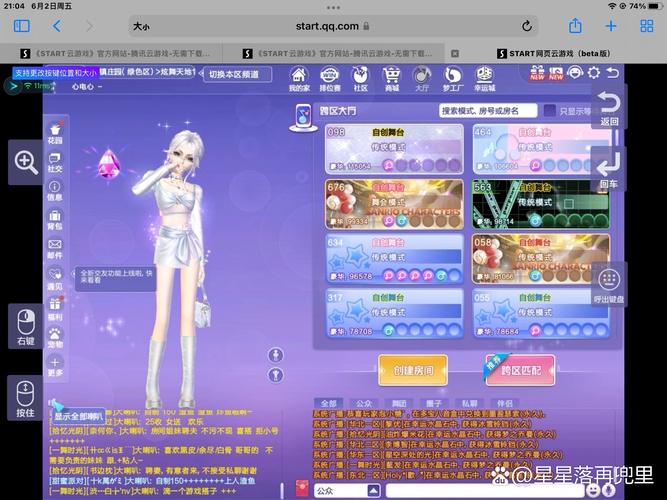Open 宠物 pet paw icon
The image size is (667, 500).
point(55,337)
